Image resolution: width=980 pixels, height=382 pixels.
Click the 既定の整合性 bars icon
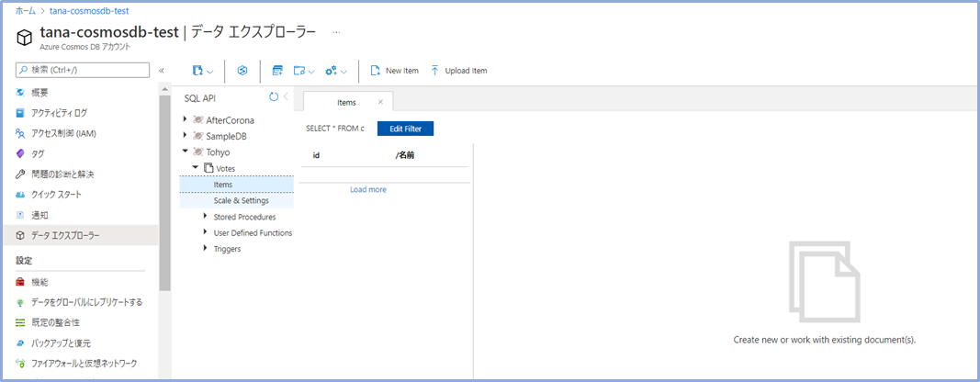(x=20, y=322)
